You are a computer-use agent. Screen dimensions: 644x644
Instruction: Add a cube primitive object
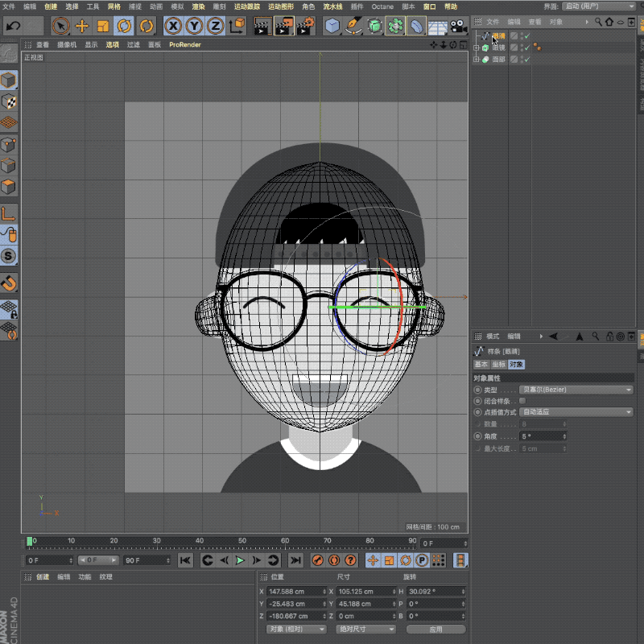(332, 27)
